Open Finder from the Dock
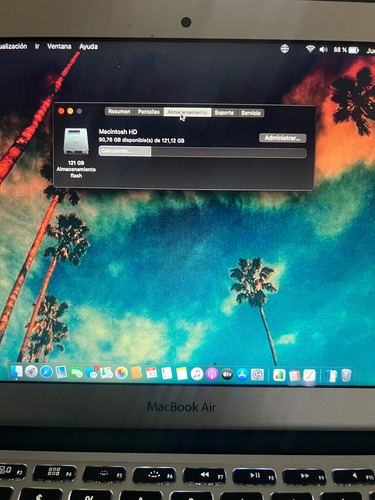The image size is (375, 500). (x=16, y=372)
